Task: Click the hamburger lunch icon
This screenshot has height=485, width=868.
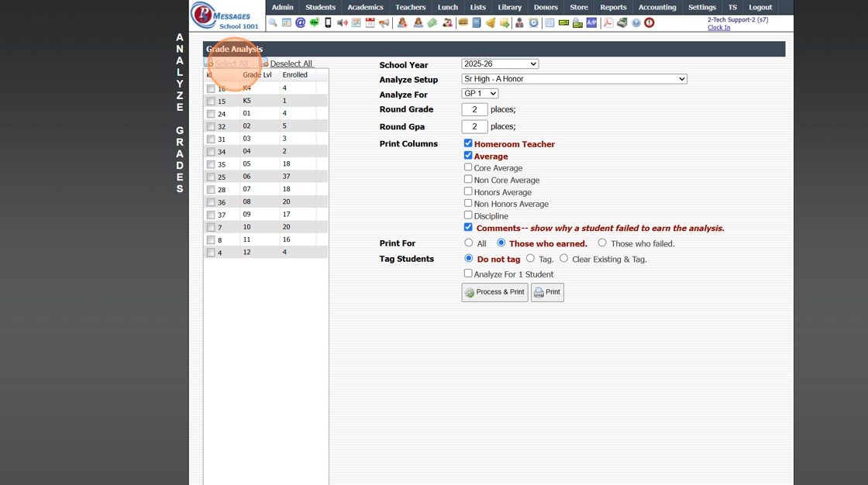Action: [x=463, y=22]
